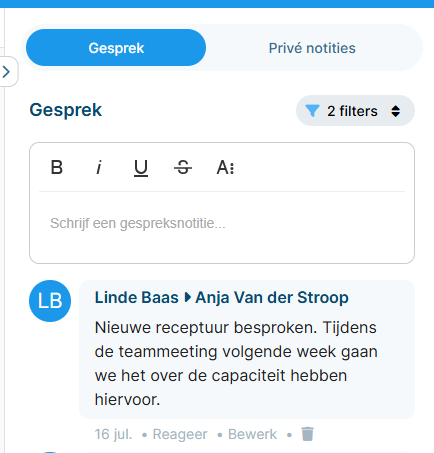
Task: Click Bewerk to edit the note
Action: [x=252, y=434]
